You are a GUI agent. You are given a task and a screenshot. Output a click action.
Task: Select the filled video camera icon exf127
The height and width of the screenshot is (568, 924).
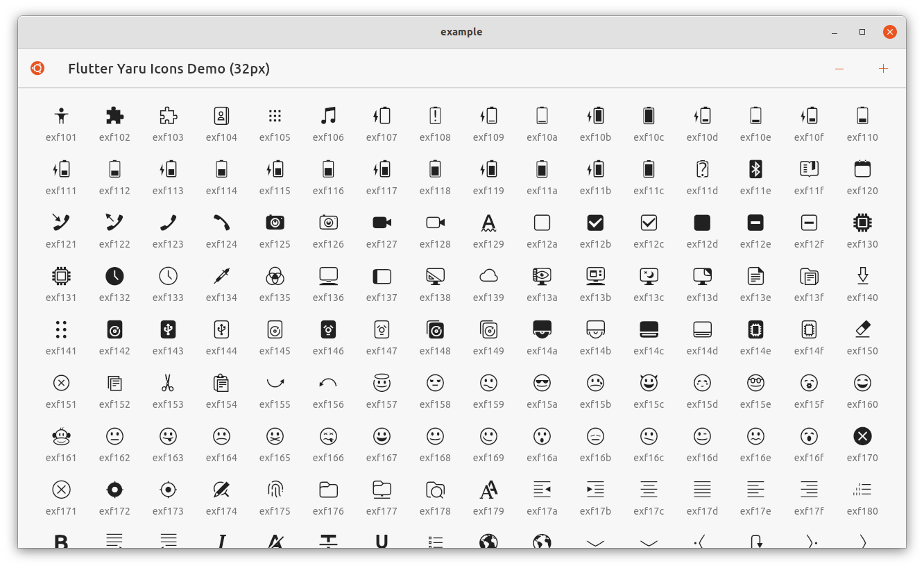(382, 222)
